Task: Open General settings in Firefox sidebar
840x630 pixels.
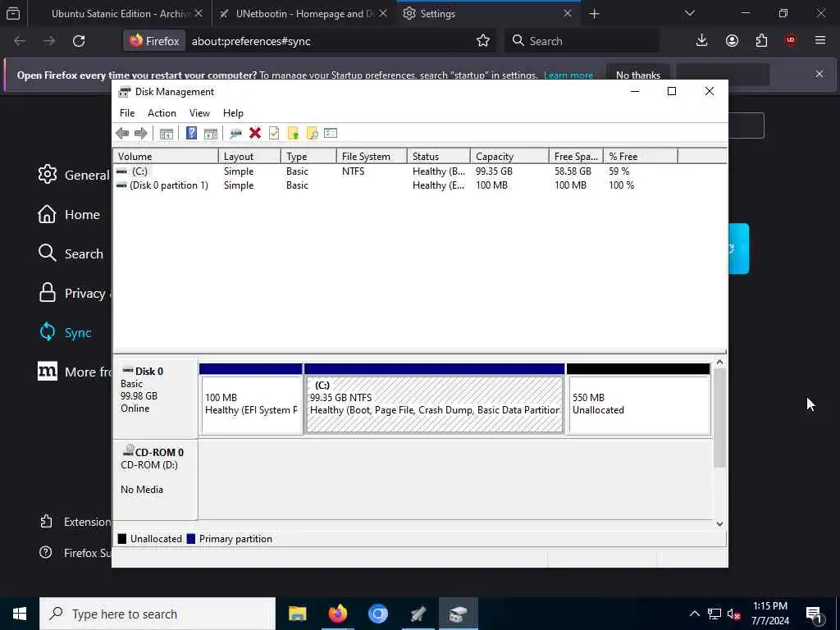Action: [x=73, y=176]
